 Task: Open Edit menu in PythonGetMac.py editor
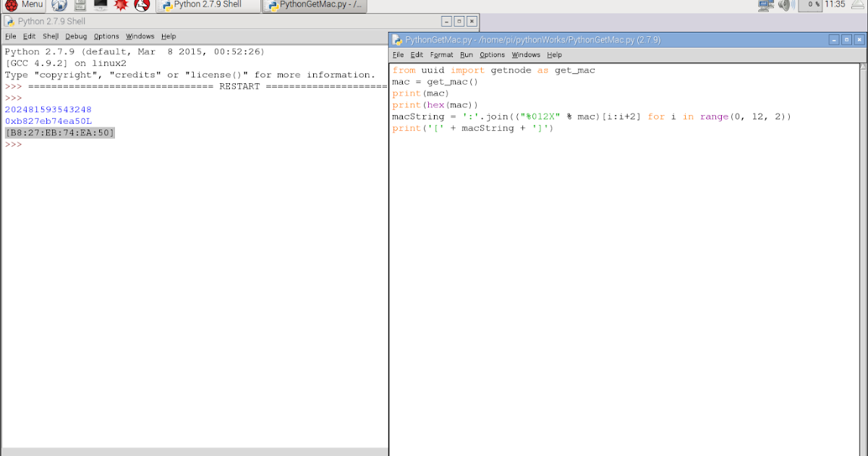[417, 55]
